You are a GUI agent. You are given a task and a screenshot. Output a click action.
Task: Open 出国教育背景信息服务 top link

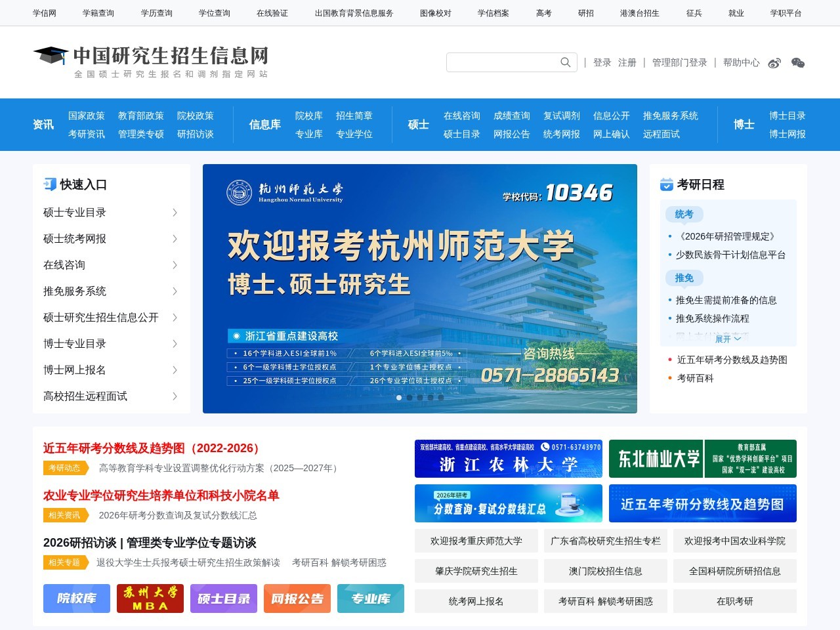click(354, 13)
